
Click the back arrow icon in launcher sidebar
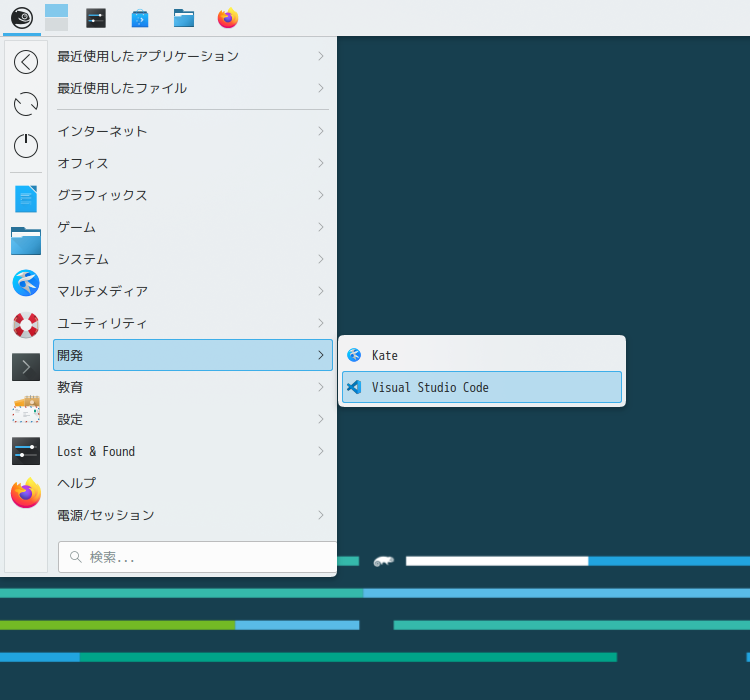pos(26,62)
